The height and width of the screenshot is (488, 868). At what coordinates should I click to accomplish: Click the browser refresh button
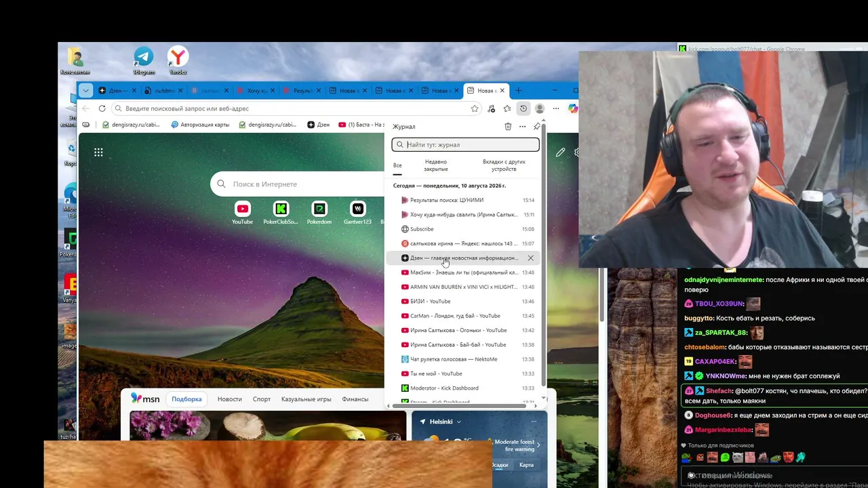tap(102, 108)
